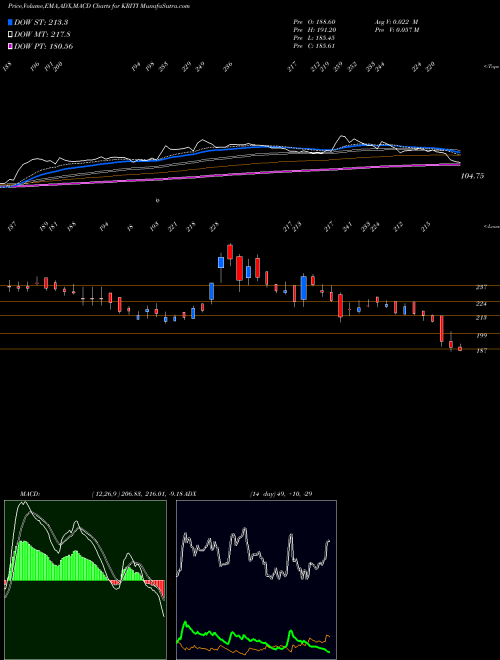Open the ADX indicator chart panel

(x=256, y=580)
